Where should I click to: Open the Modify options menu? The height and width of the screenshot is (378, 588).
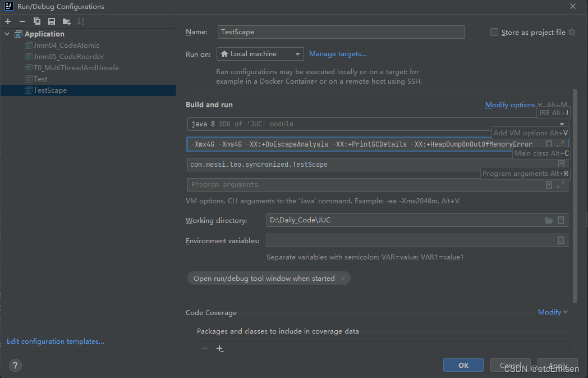point(513,104)
